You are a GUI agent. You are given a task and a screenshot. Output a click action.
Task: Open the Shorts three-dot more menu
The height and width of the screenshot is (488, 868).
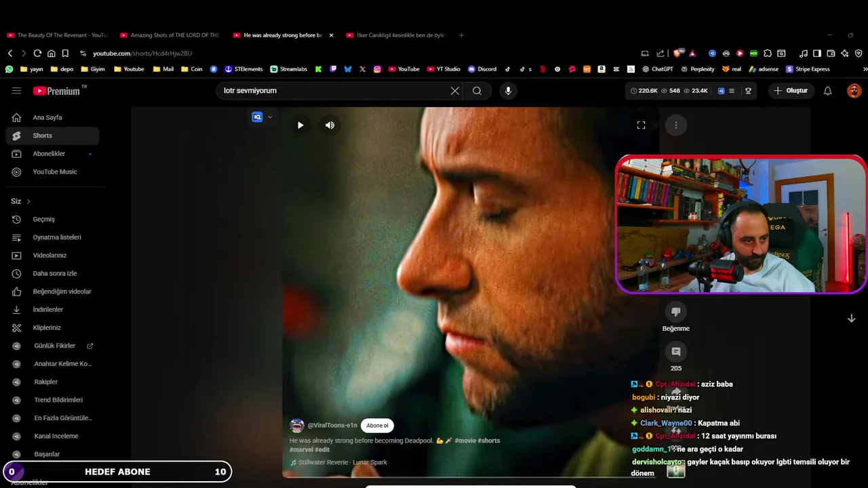pos(675,125)
